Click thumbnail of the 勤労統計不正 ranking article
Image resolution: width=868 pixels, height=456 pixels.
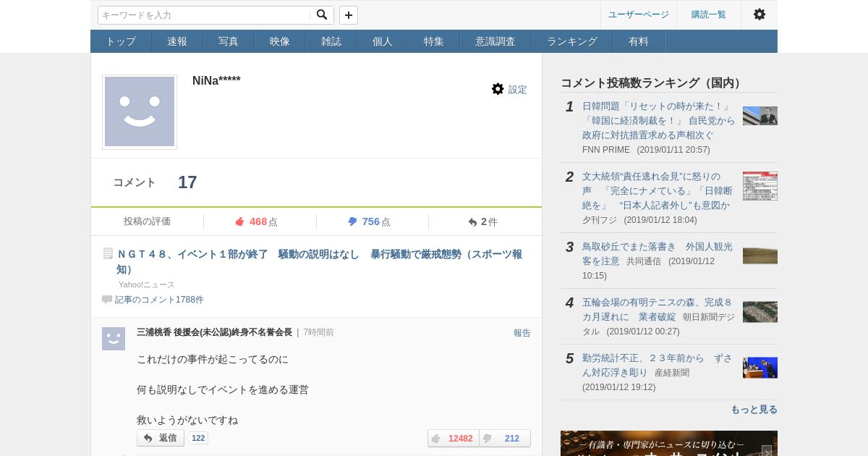coord(760,368)
